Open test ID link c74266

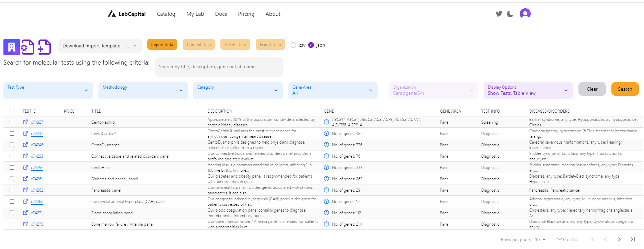click(37, 202)
